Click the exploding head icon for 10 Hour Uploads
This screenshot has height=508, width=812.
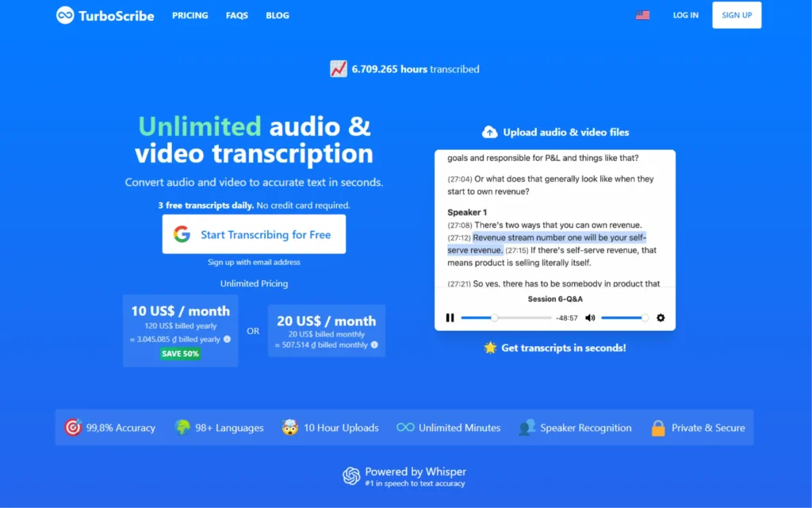[290, 427]
